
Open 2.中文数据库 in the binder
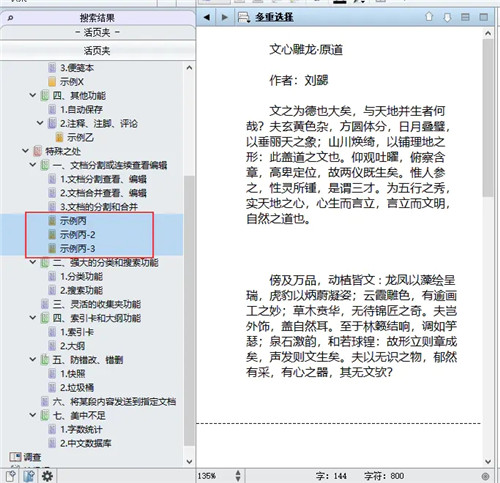point(86,443)
